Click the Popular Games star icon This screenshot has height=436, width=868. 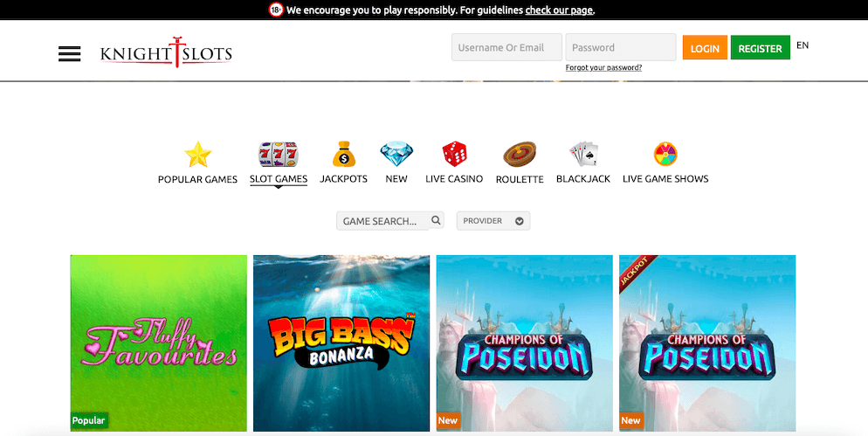(x=197, y=155)
